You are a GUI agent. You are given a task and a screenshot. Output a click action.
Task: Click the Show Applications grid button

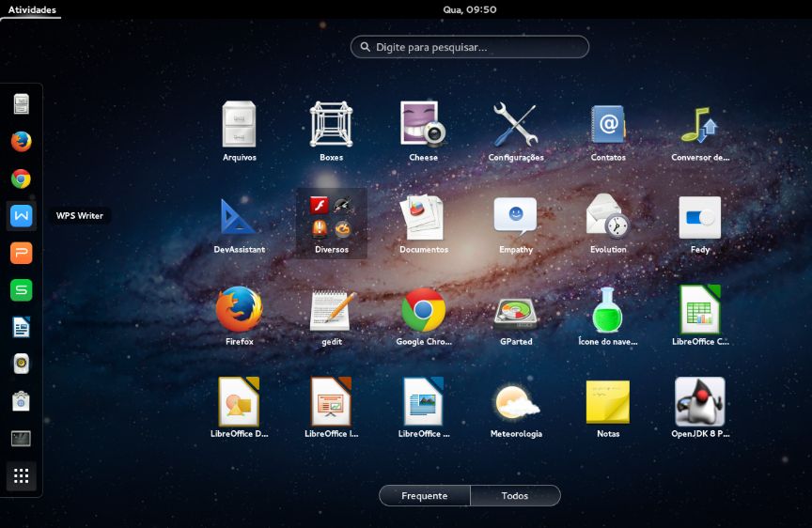[22, 475]
